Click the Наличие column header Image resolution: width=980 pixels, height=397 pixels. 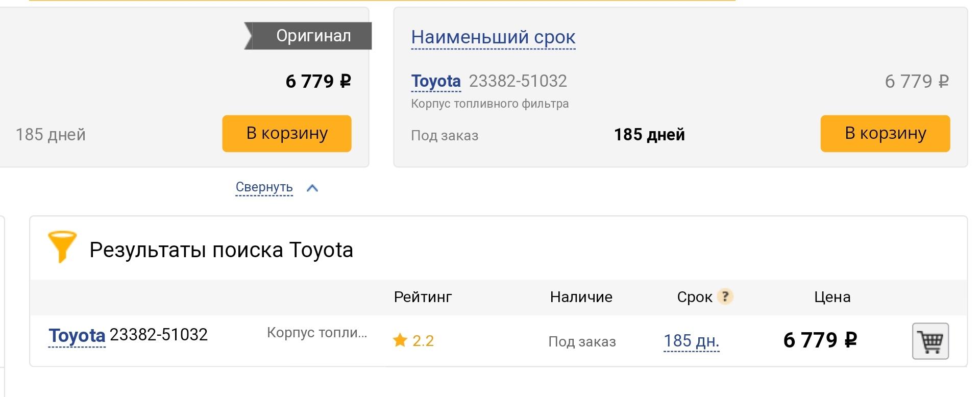[x=581, y=297]
